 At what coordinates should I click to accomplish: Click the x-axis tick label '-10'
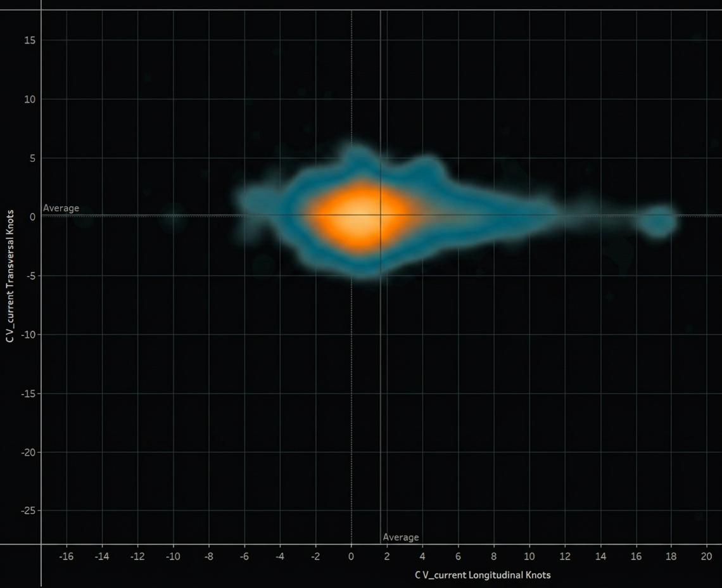tap(173, 556)
